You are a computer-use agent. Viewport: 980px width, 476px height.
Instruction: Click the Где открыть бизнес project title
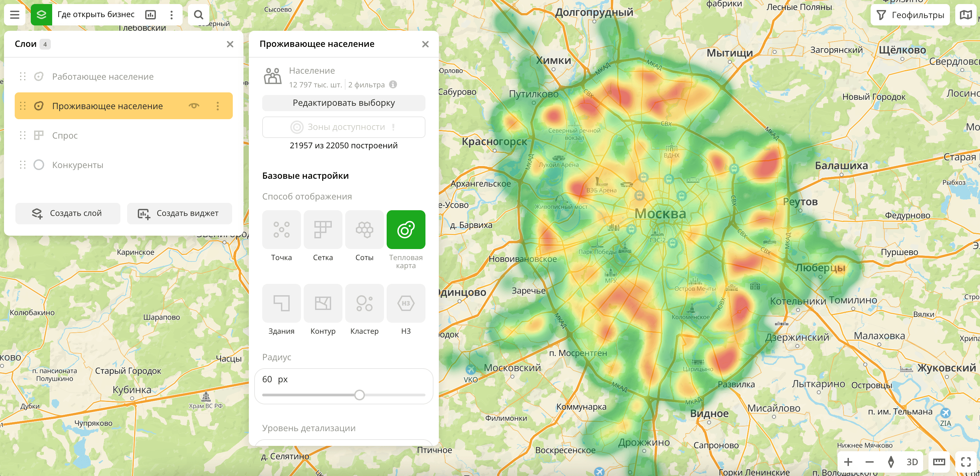[96, 15]
